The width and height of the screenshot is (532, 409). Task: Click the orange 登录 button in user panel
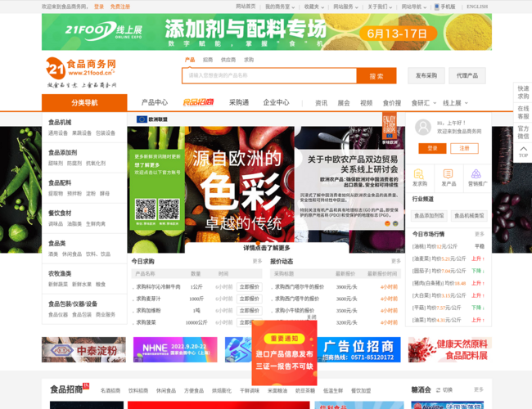point(432,148)
